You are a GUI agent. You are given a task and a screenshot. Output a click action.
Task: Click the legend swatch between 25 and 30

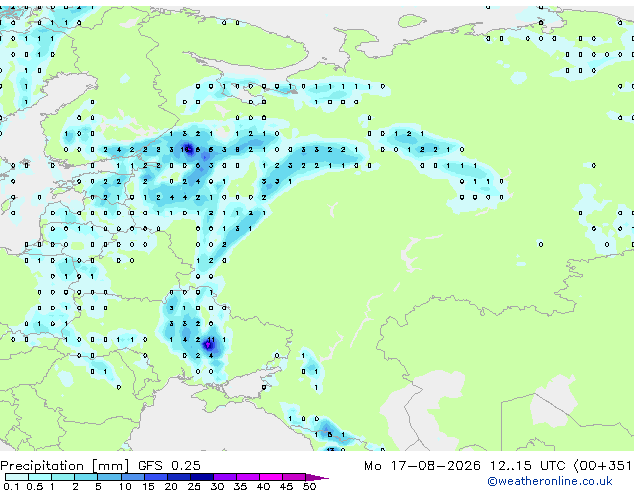click(x=201, y=477)
